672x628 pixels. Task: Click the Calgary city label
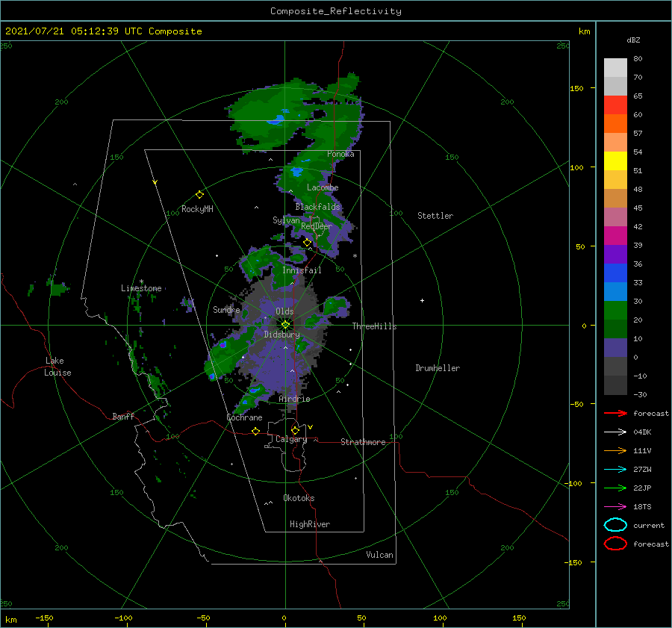point(291,439)
